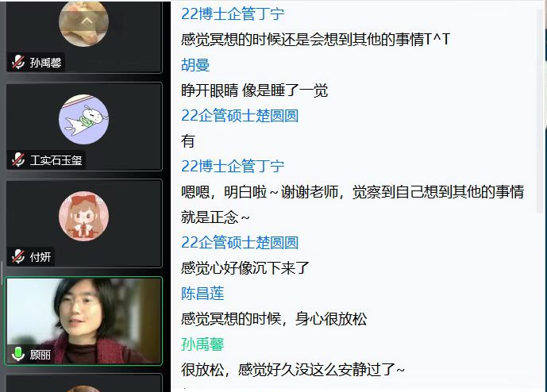The width and height of the screenshot is (547, 392).
Task: Click the 顾丽 name label on the video tile
Action: pos(40,355)
